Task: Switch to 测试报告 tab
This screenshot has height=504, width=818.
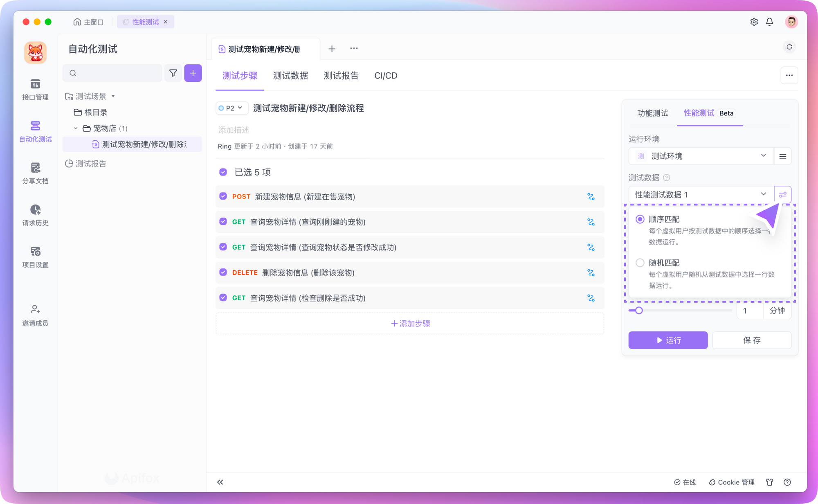Action: pos(341,76)
